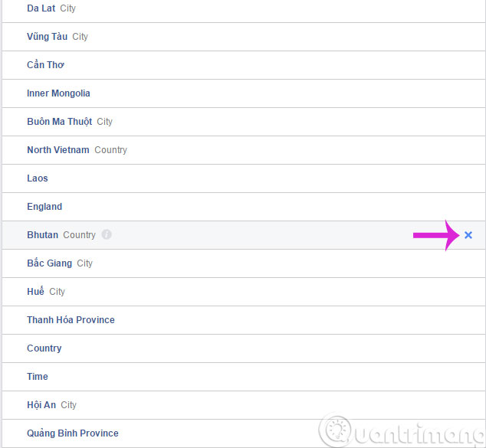
Task: Open the Time interest link
Action: click(38, 377)
